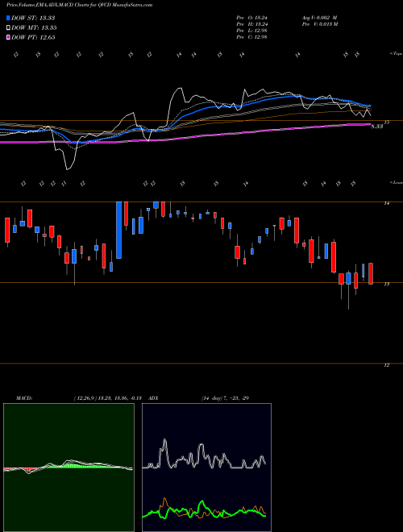Click the 'S.33' label beside EMA lines
The width and height of the screenshot is (403, 532).
(x=377, y=127)
